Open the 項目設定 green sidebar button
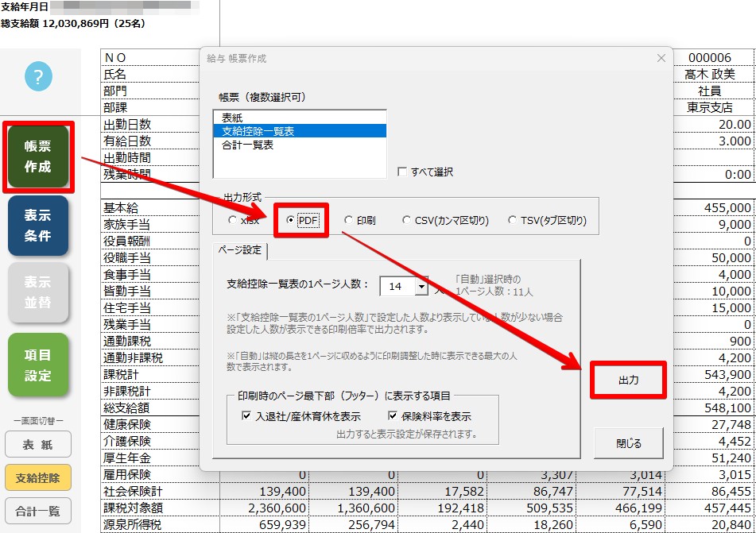Viewport: 756px width, 533px height. coord(38,365)
